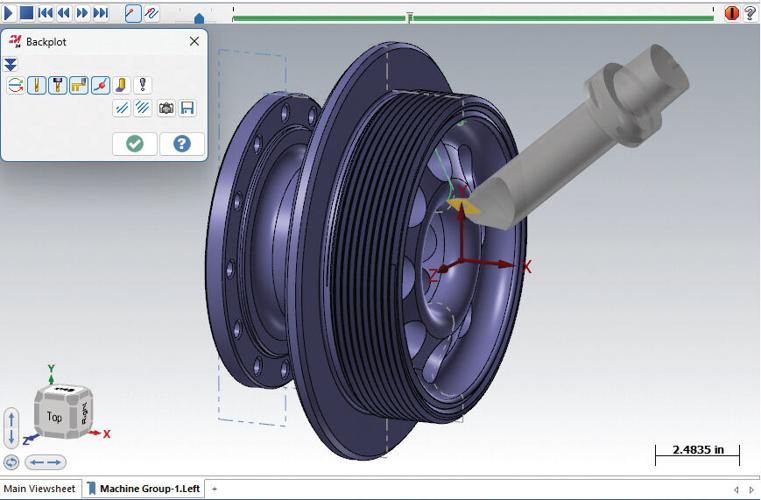761x500 pixels.
Task: Click the Top face of view cube
Action: click(x=54, y=417)
